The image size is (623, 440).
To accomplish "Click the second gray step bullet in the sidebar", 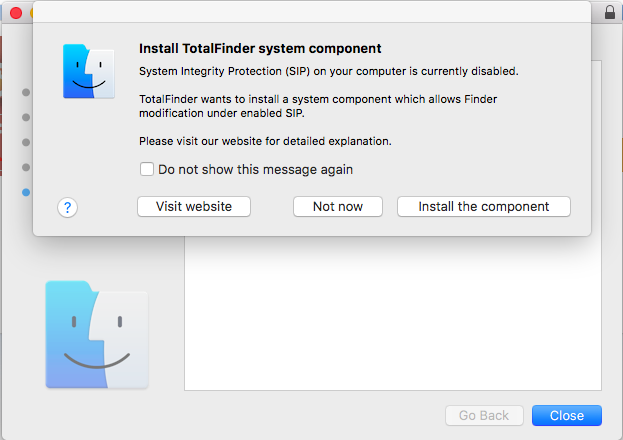I will coord(26,117).
